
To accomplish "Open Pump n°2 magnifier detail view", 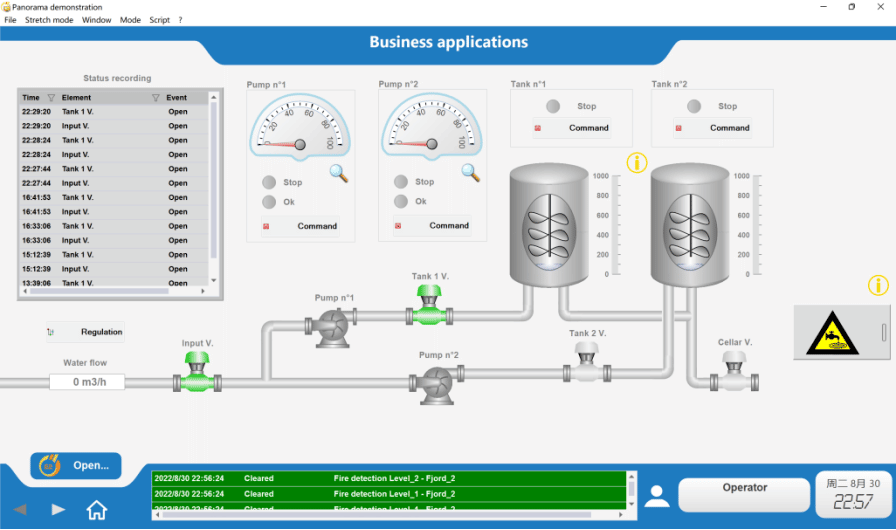I will 470,172.
